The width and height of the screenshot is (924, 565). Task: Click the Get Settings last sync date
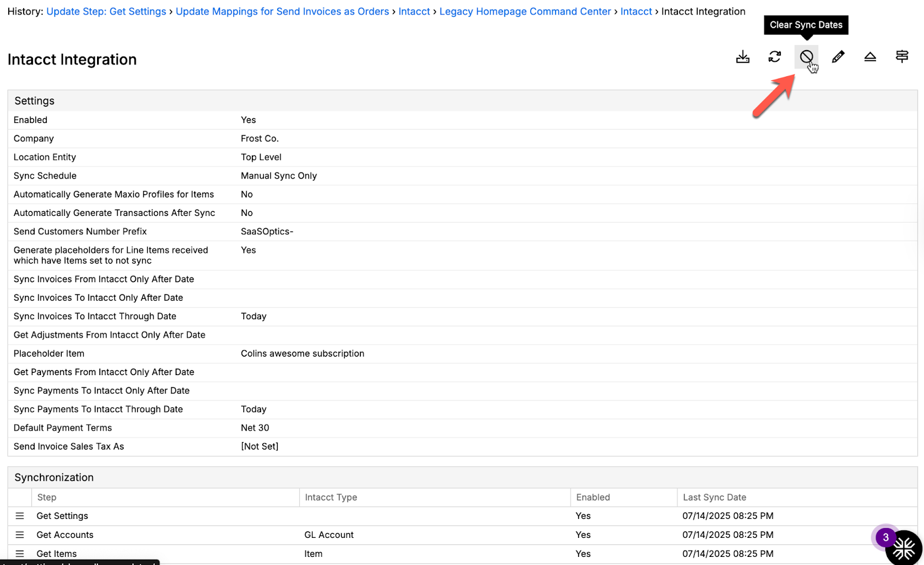(728, 516)
